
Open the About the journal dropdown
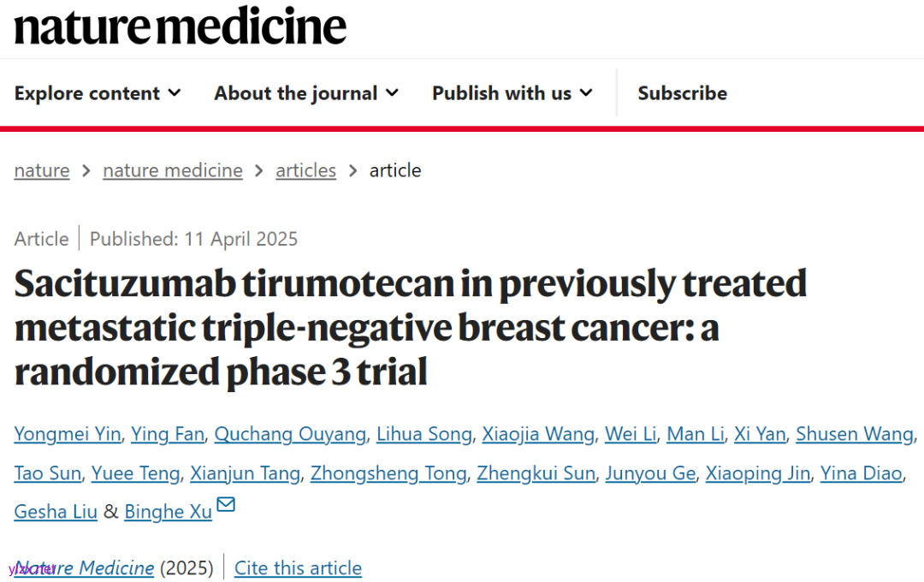306,93
